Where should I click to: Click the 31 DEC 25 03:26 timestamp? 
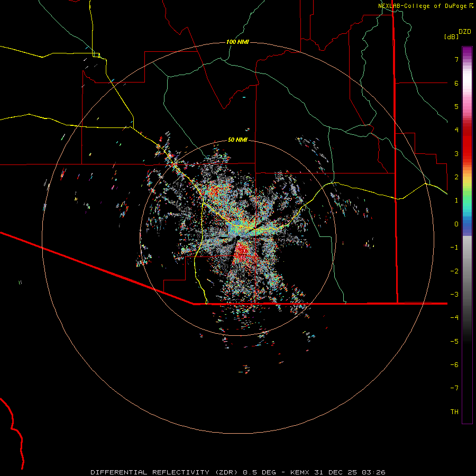point(350,472)
